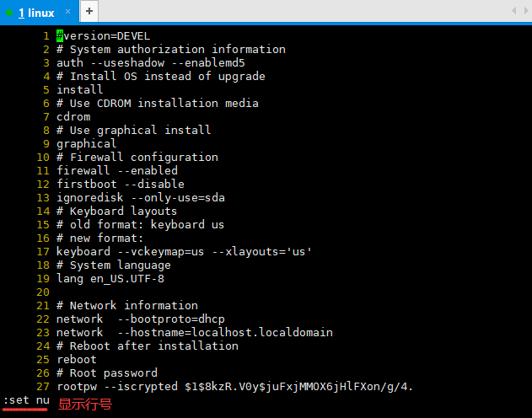
Task: Place cursor on "firewall --enabled"
Action: point(116,170)
